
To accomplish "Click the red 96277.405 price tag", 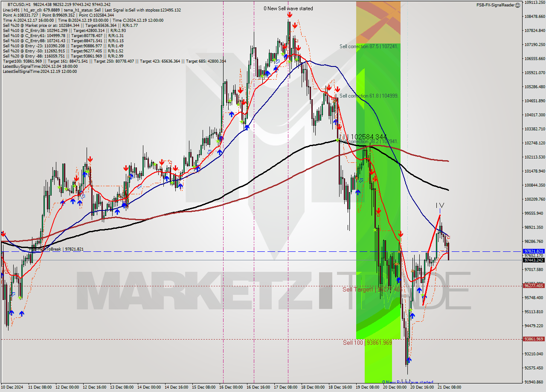I will point(534,286).
